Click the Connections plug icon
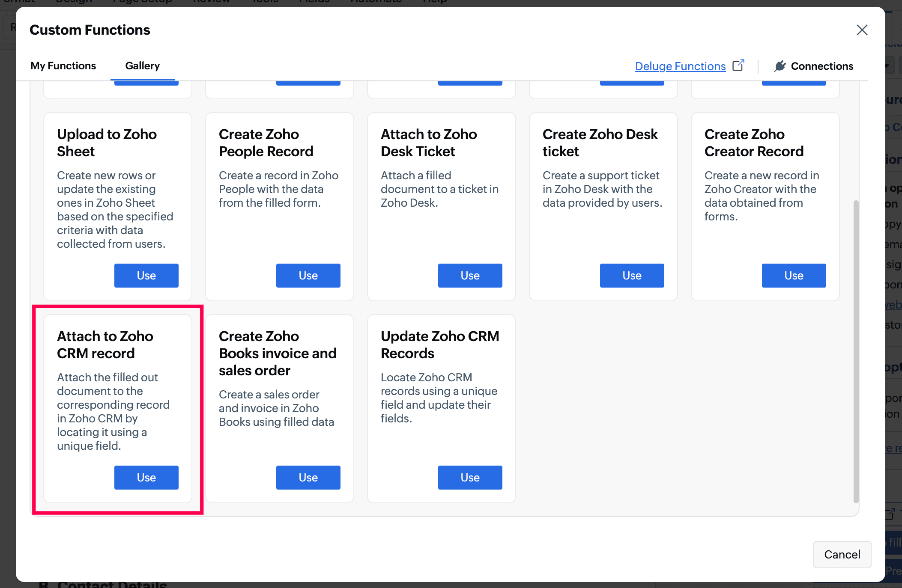The image size is (902, 588). 780,66
